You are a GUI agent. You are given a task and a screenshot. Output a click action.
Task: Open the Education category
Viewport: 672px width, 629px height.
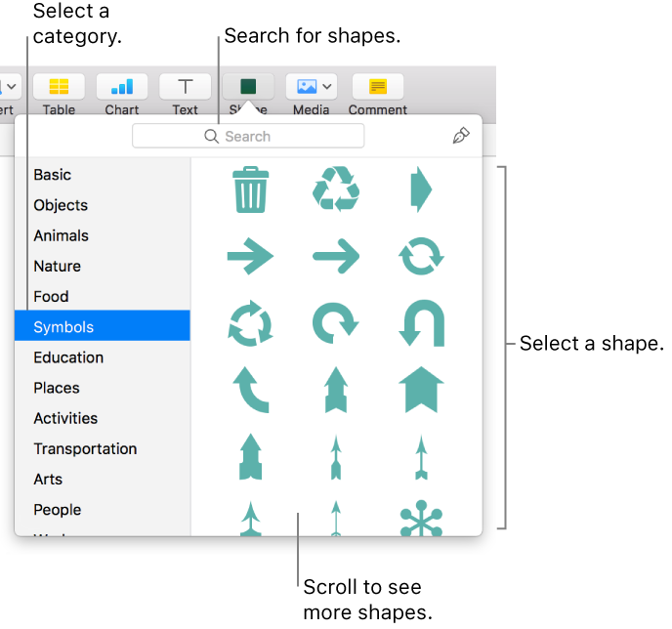point(103,357)
